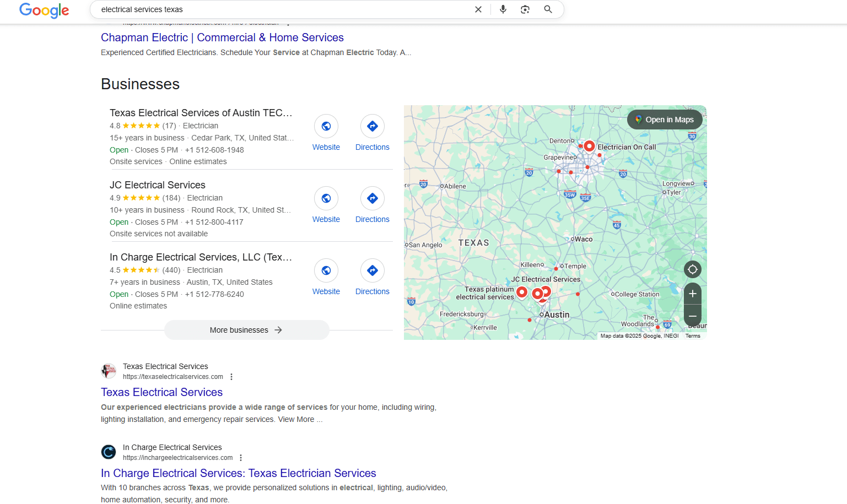
Task: Click Terms link on the map
Action: 693,336
